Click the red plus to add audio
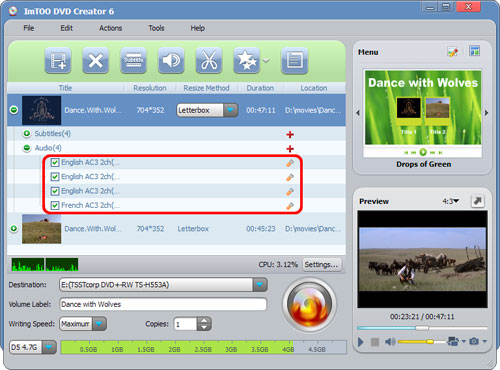The height and width of the screenshot is (370, 500). (x=290, y=149)
